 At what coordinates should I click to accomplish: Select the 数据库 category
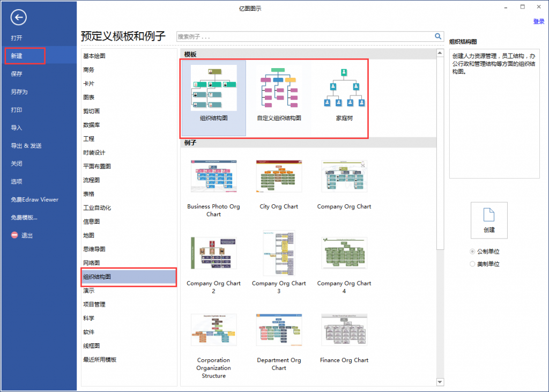[91, 125]
